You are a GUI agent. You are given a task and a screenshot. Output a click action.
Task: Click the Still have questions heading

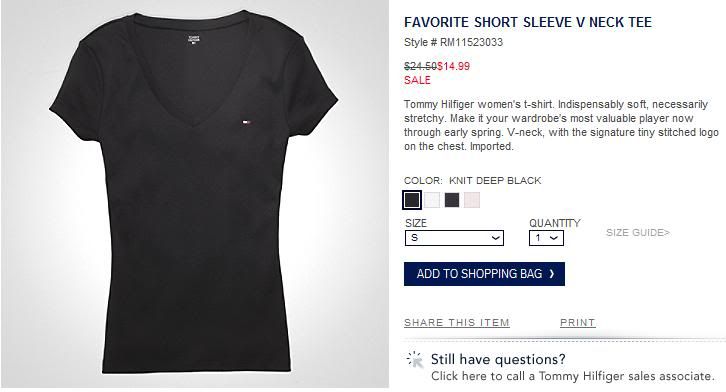(x=498, y=360)
